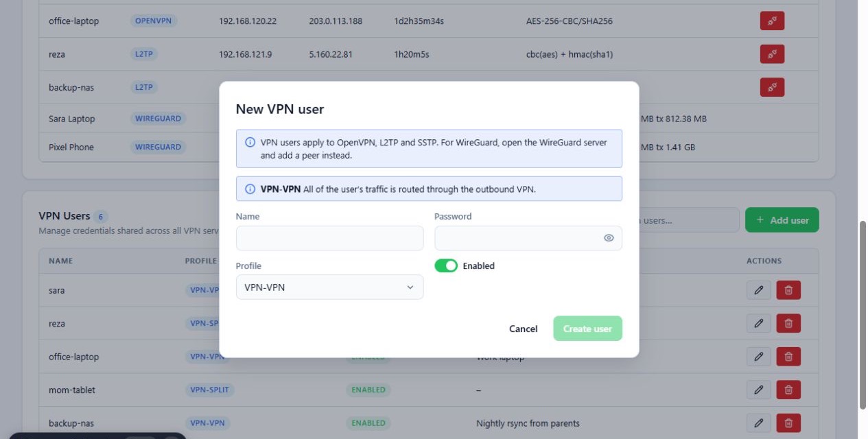Click the Name input field

pyautogui.click(x=329, y=238)
